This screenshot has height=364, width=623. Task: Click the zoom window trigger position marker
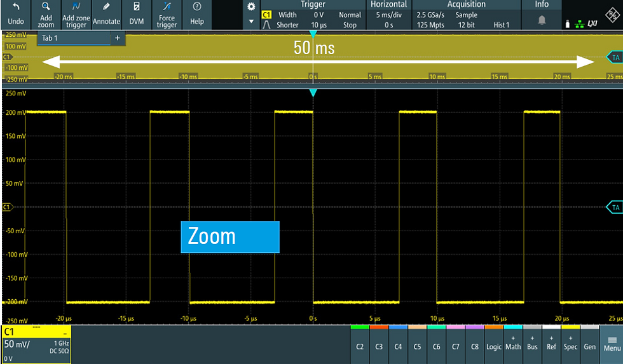pyautogui.click(x=313, y=93)
